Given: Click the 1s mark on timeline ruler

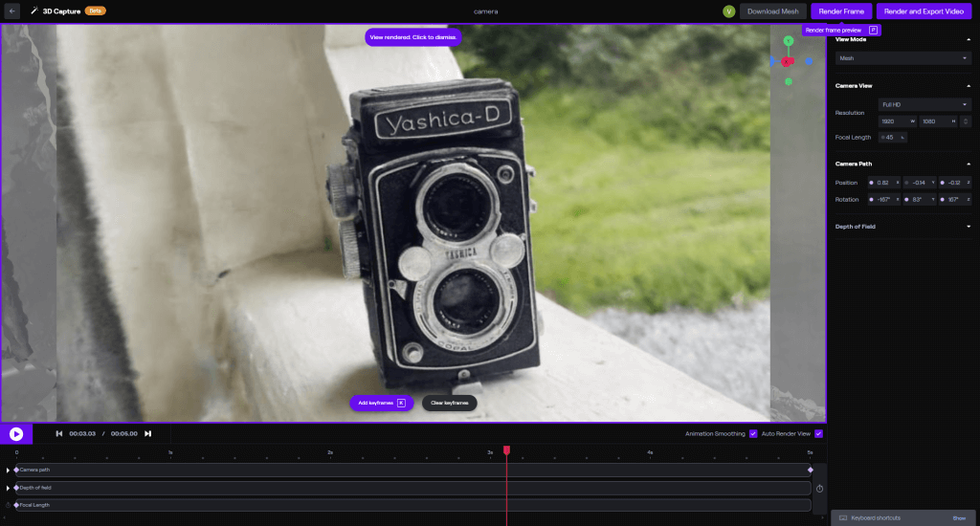Looking at the screenshot, I should pyautogui.click(x=170, y=452).
